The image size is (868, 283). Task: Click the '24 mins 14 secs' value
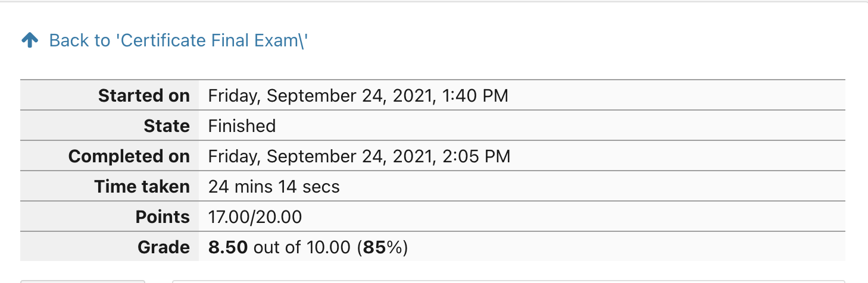(274, 187)
